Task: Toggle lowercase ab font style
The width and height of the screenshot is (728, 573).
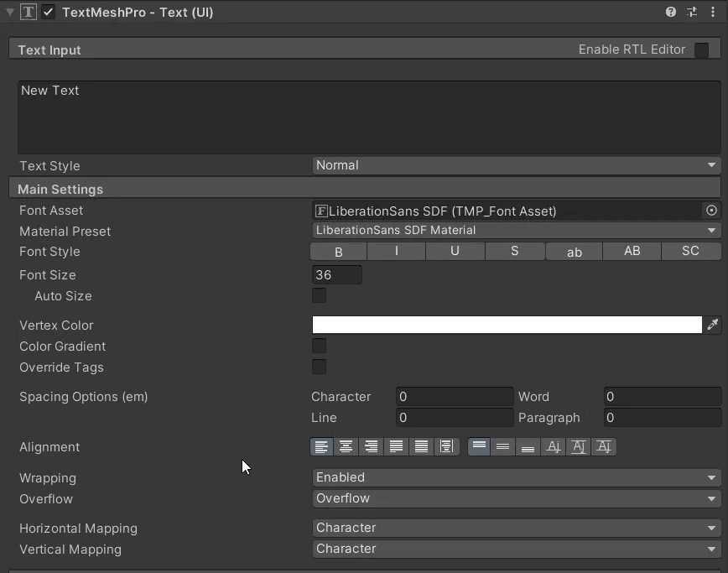Action: (575, 251)
